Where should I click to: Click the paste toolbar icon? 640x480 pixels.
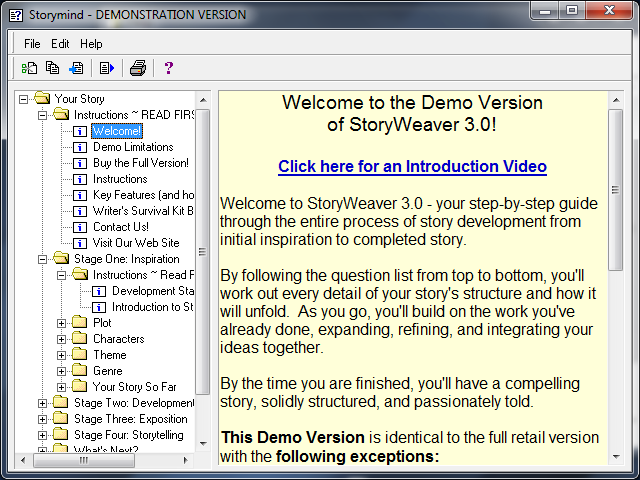point(76,68)
